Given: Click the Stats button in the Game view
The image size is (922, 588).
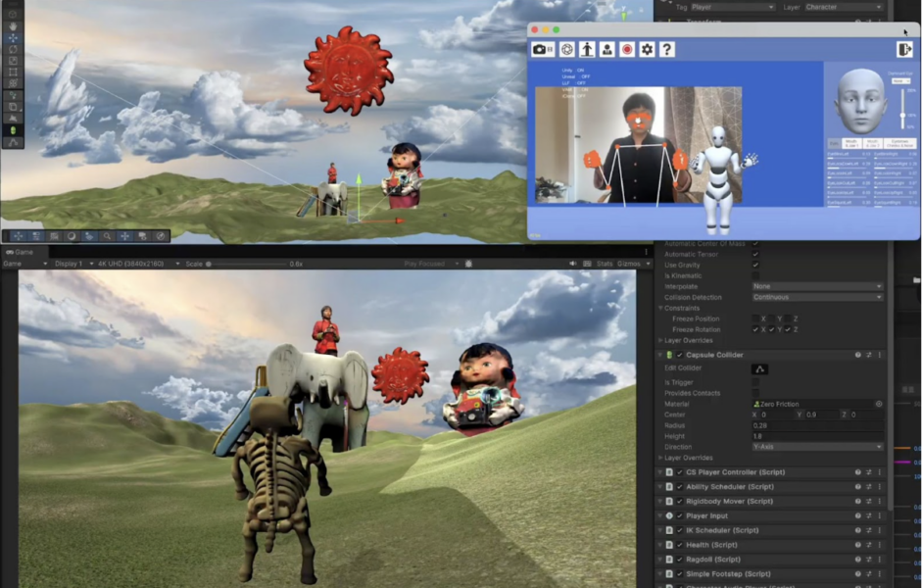Looking at the screenshot, I should coord(605,264).
